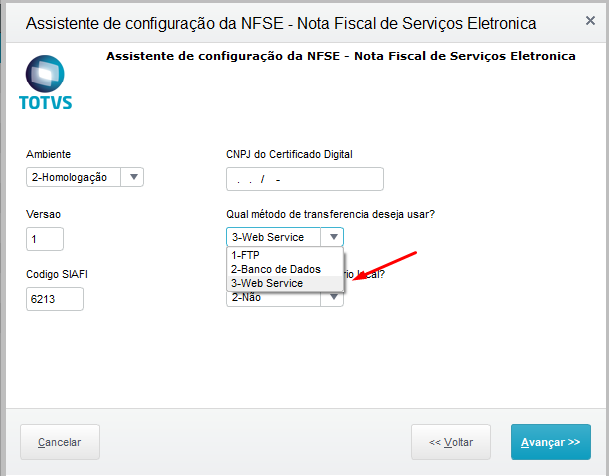Close the NFSE configuration wizard dialog
This screenshot has width=609, height=476.
pos(590,20)
